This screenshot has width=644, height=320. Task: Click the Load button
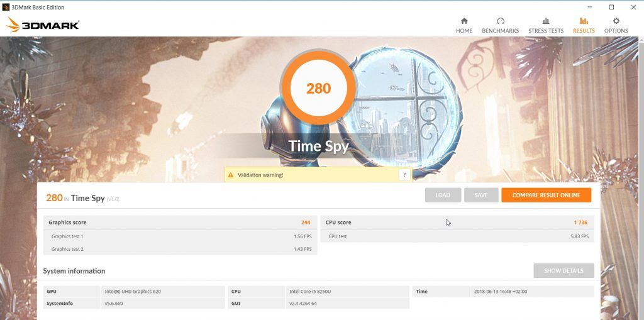[443, 195]
